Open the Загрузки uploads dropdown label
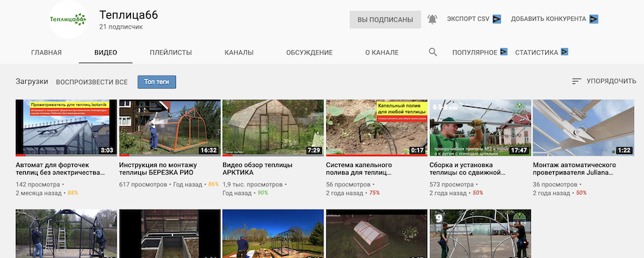 (32, 82)
